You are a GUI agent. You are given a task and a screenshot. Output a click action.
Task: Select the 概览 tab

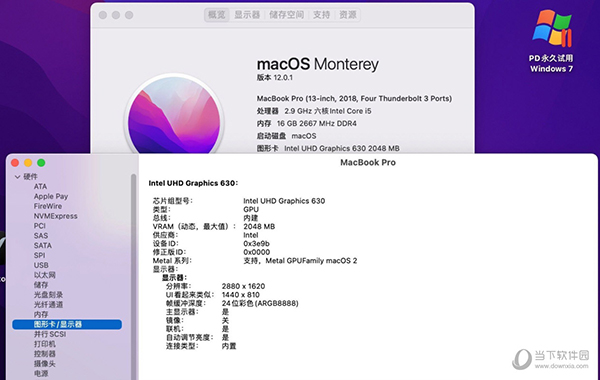[x=217, y=15]
